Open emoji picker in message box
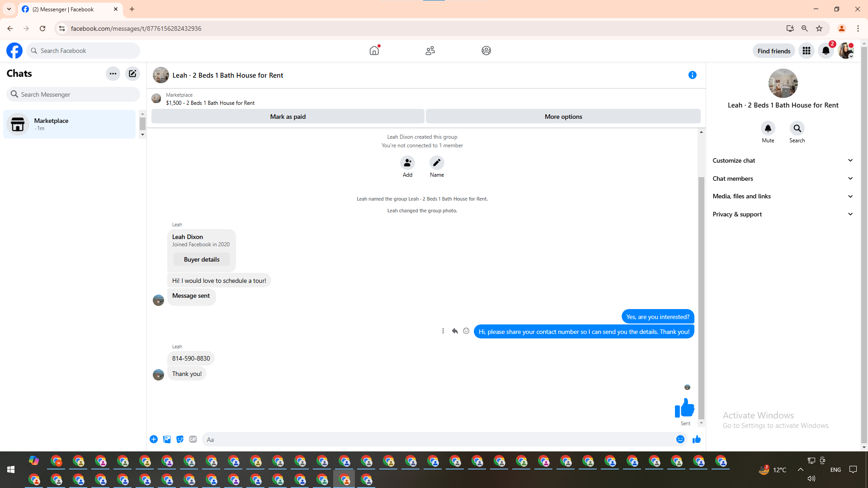The image size is (868, 488). tap(680, 439)
